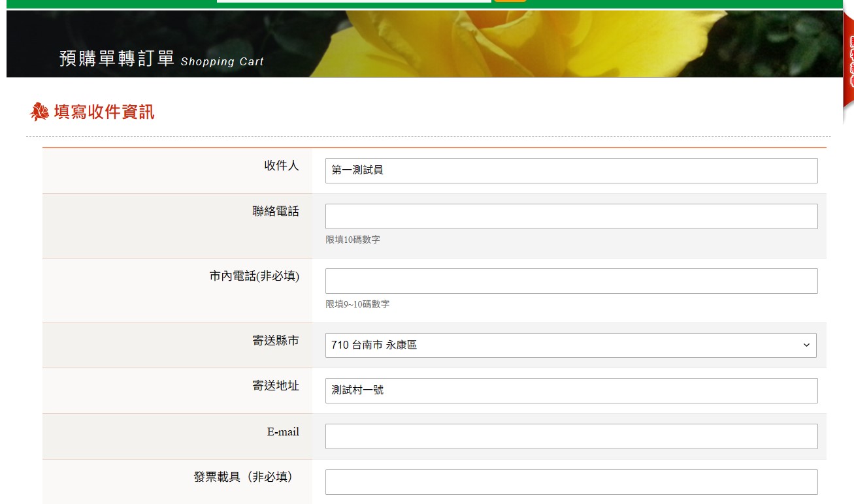Select the 市內電話 landline input field
The height and width of the screenshot is (504, 854).
[x=571, y=281]
